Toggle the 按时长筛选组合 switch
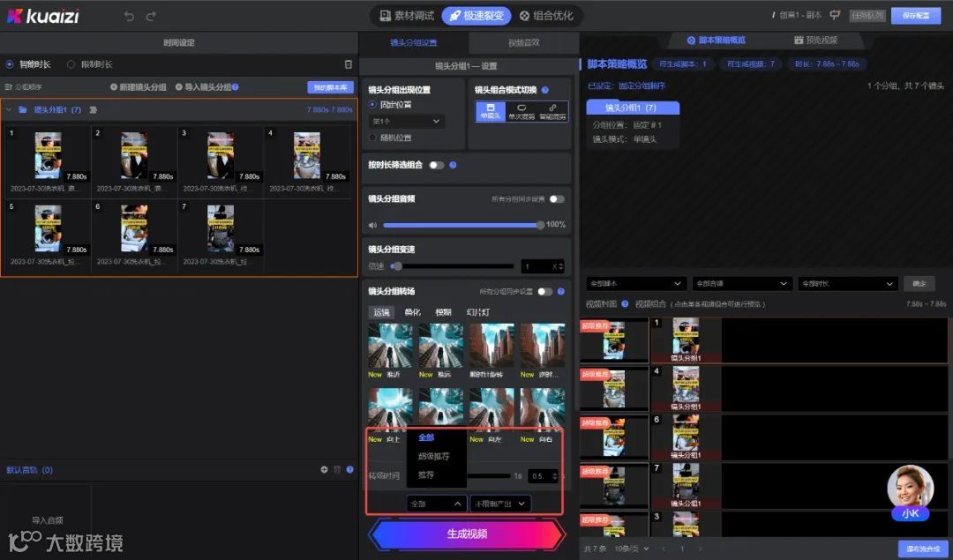This screenshot has height=560, width=953. 437,165
